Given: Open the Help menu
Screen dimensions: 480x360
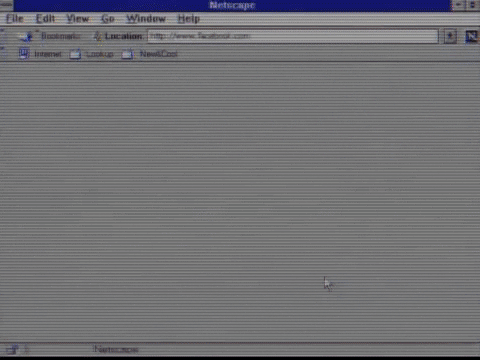Looking at the screenshot, I should [188, 19].
